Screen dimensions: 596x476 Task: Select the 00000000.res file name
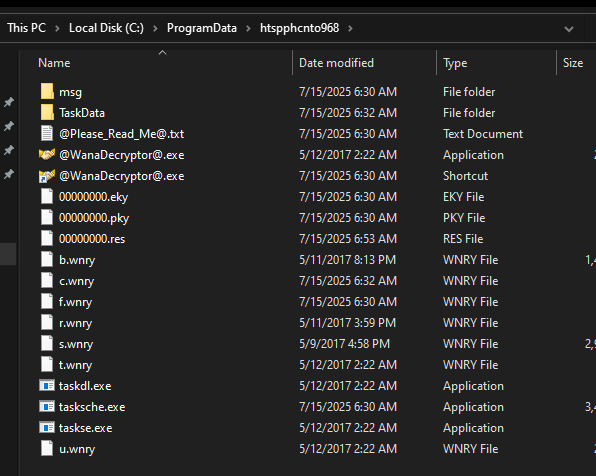[x=92, y=239]
